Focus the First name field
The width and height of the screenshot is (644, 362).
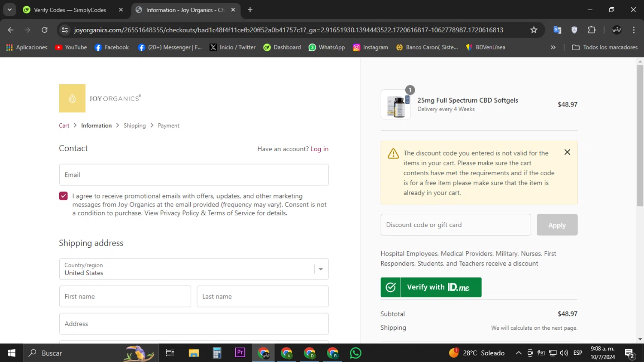pos(125,296)
